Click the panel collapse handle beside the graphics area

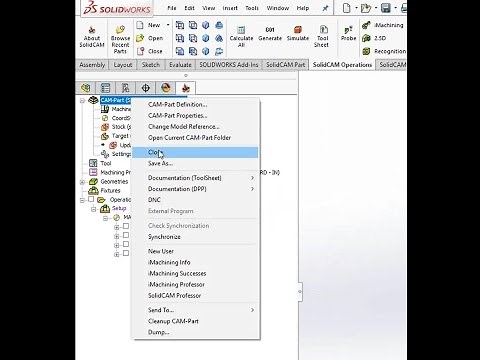click(300, 292)
